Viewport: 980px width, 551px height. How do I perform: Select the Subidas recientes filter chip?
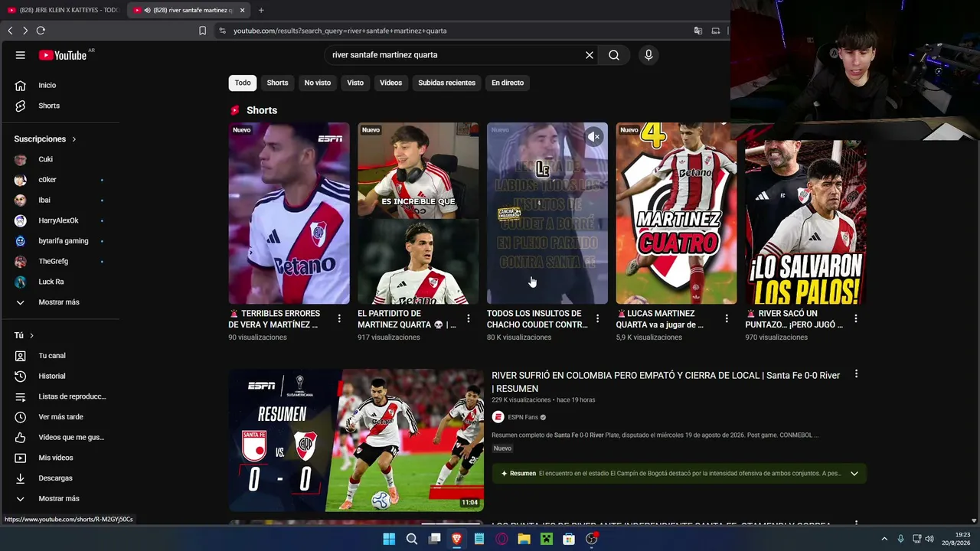click(447, 83)
